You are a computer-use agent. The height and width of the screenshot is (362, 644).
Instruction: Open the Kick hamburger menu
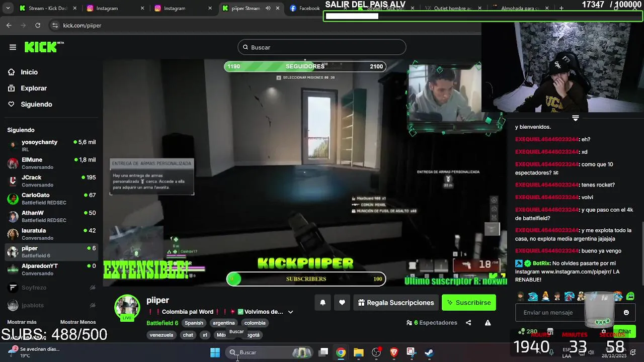13,47
